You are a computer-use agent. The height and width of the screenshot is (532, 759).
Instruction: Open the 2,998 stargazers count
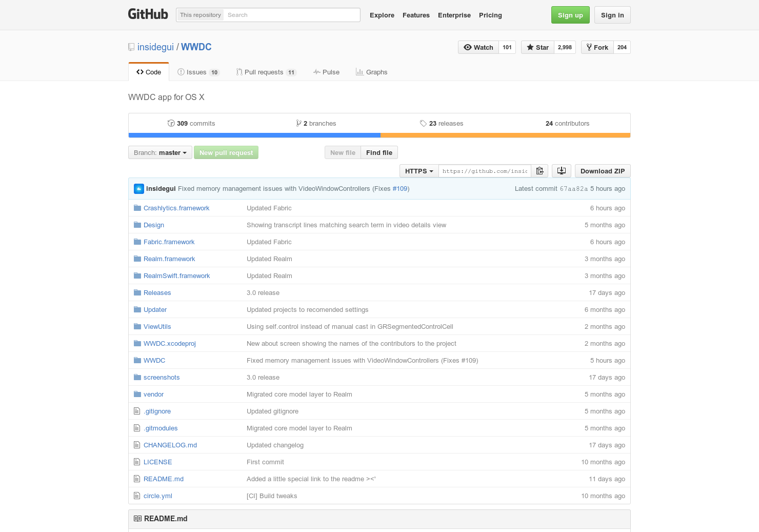(x=565, y=47)
